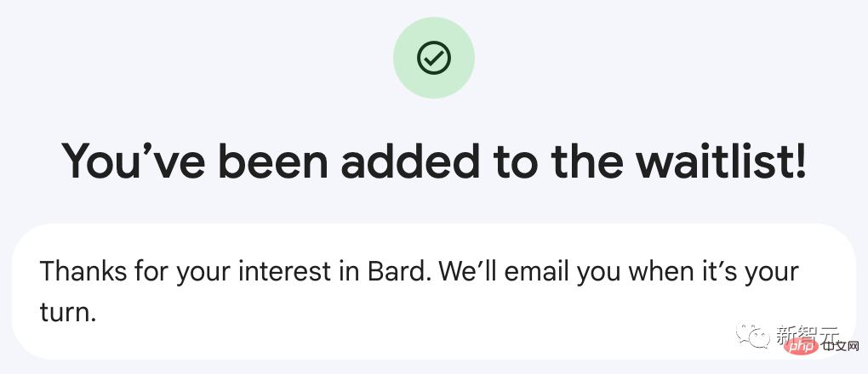Click the light green circle behind the checkmark
Viewport: 868px width, 374px height.
click(434, 58)
